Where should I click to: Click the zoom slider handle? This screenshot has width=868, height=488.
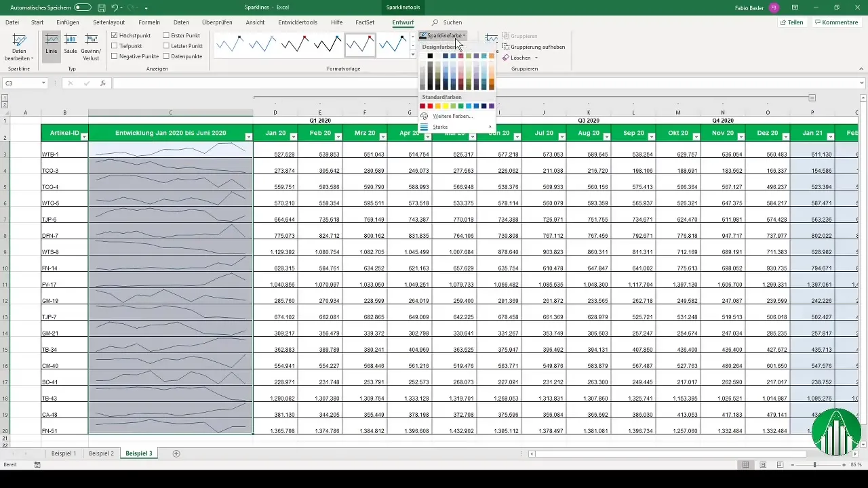(814, 465)
